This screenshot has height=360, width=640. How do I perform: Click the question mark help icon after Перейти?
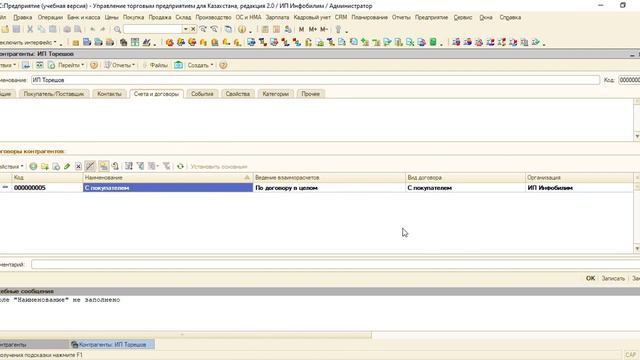[x=94, y=65]
